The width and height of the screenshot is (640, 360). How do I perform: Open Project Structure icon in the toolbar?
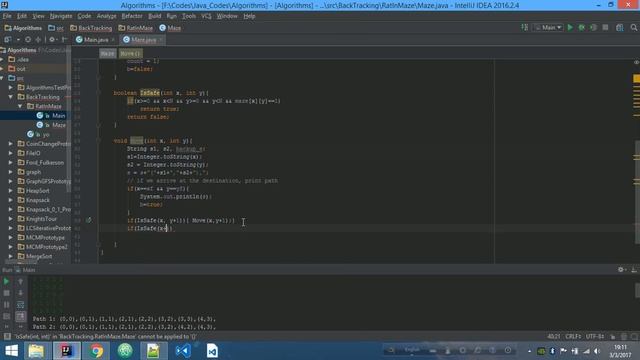[x=620, y=28]
